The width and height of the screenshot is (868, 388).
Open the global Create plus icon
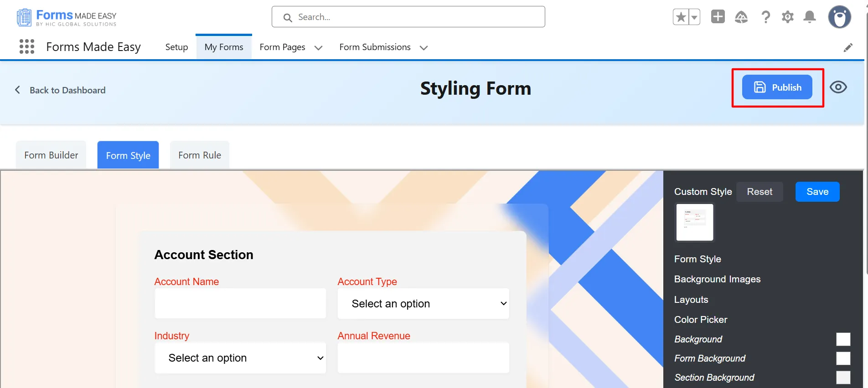(x=718, y=17)
